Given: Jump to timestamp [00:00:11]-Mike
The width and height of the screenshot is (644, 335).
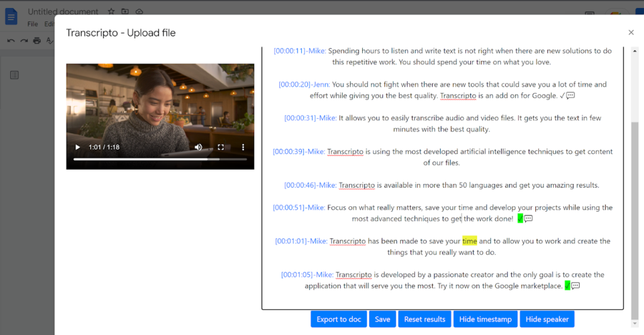Looking at the screenshot, I should pos(300,51).
